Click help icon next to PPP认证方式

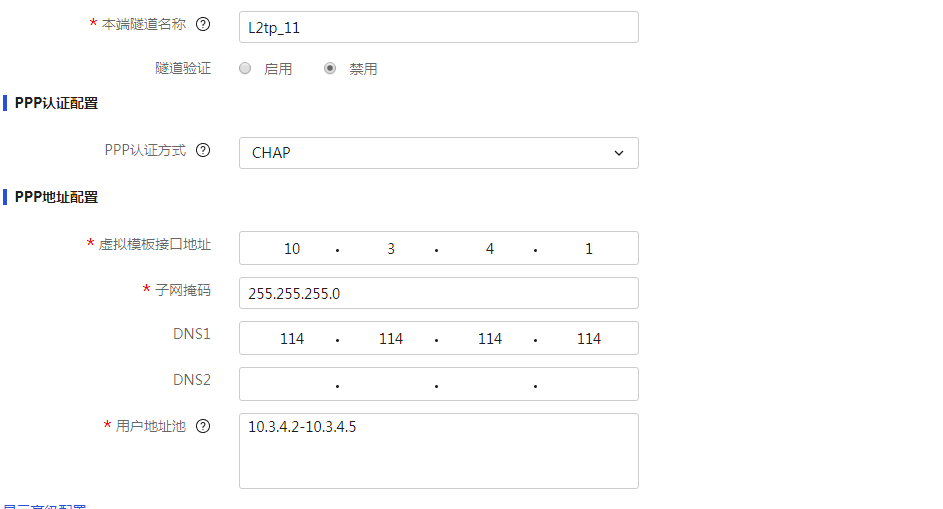[203, 151]
